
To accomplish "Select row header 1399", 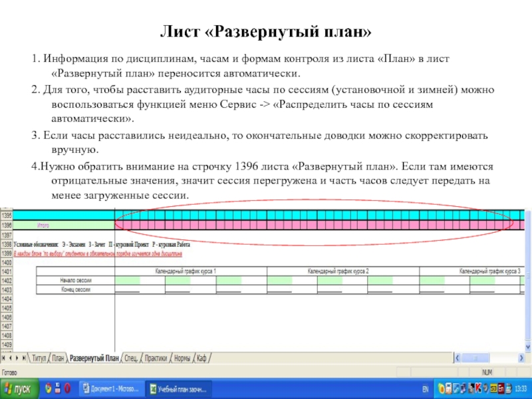I will point(7,253).
